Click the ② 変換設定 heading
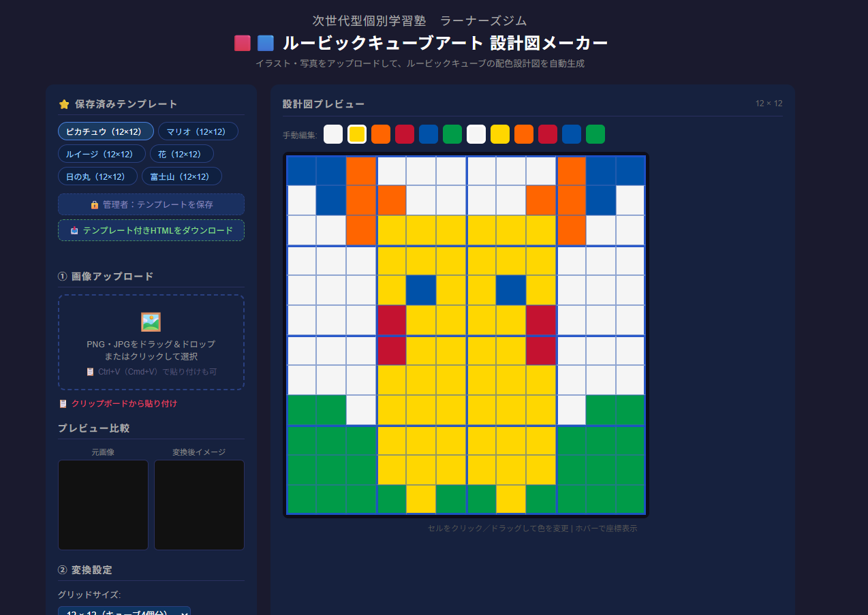This screenshot has width=868, height=615. tap(85, 569)
